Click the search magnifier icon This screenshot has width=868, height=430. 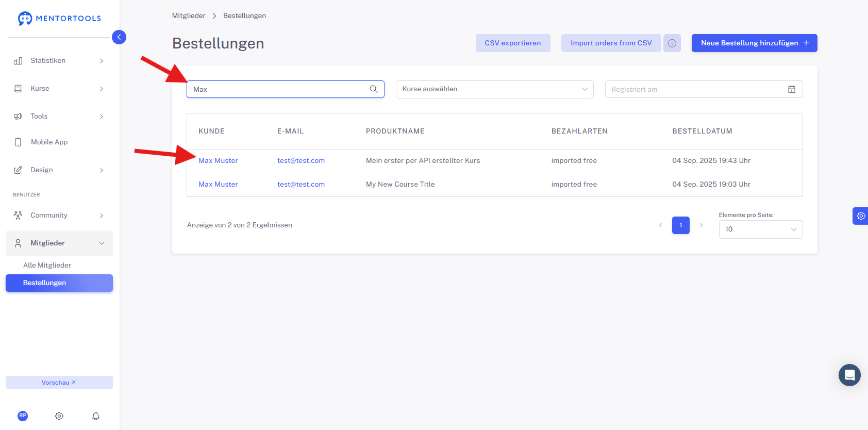point(374,89)
